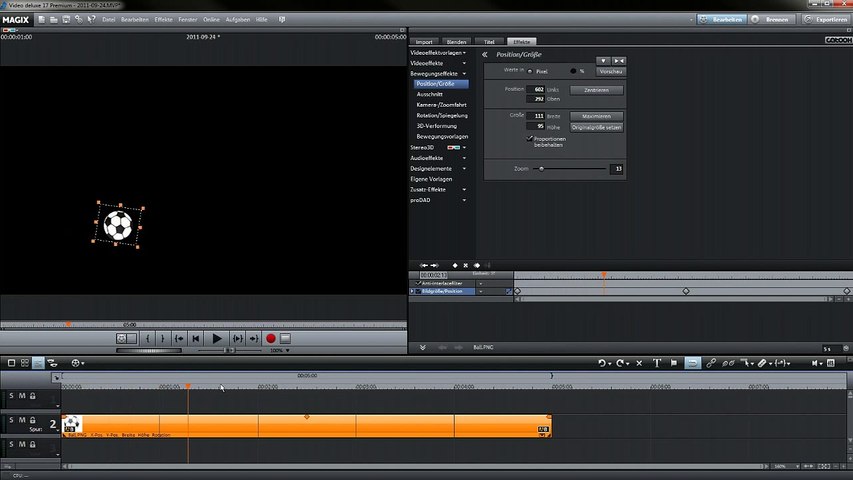853x480 pixels.
Task: Toggle Proportionen beibehalten checkbox
Action: pyautogui.click(x=530, y=139)
